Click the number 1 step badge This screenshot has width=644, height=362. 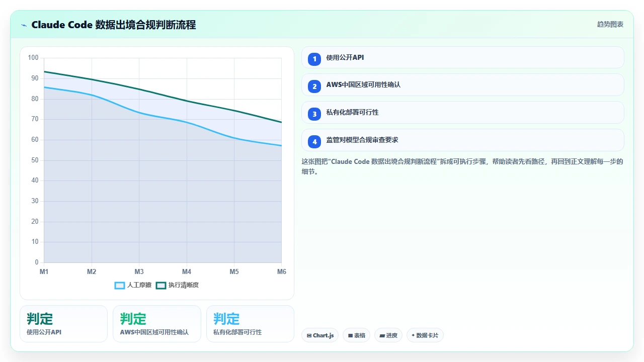coord(314,59)
